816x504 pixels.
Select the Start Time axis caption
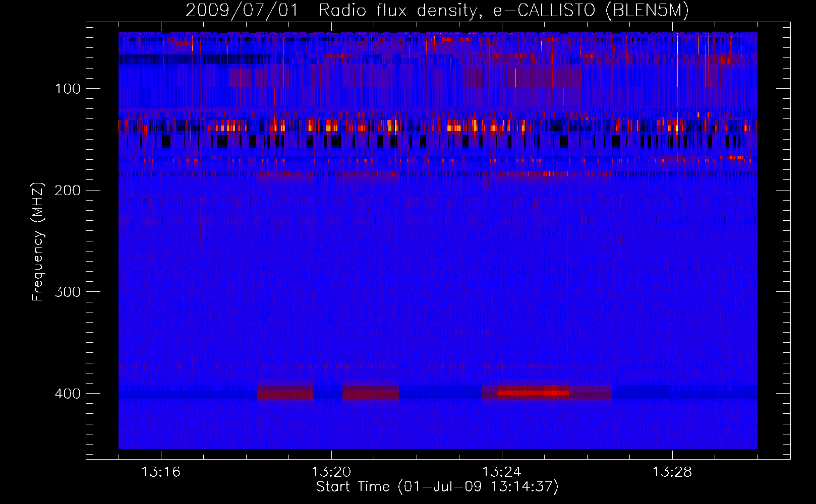coord(437,487)
